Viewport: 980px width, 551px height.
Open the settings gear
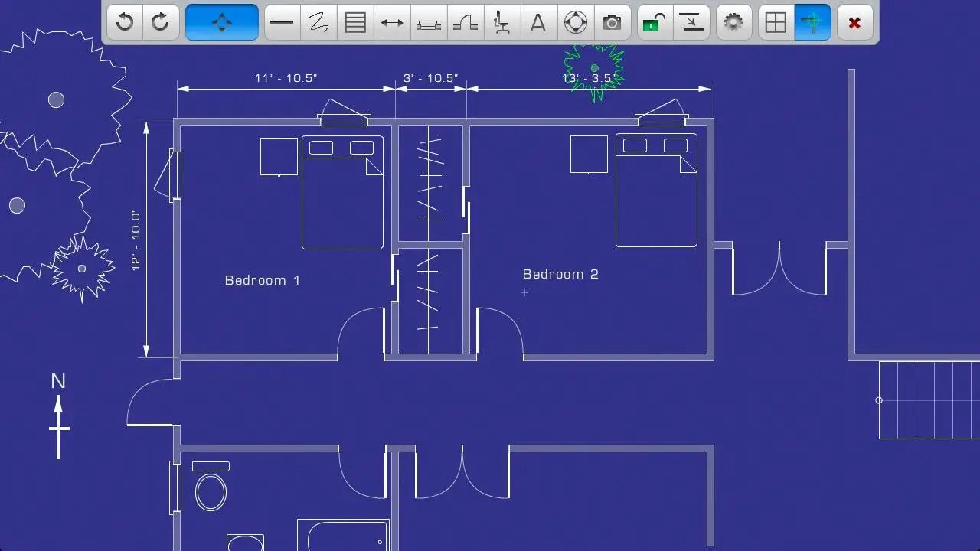click(x=733, y=22)
